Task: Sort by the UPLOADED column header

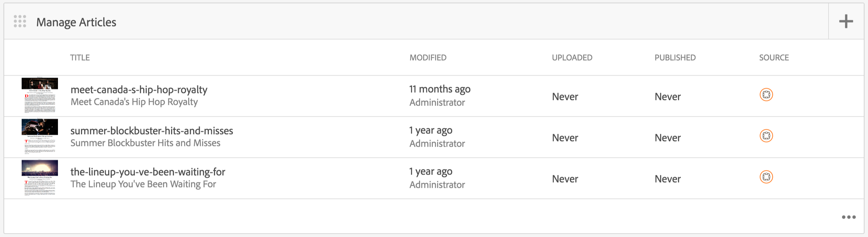Action: [572, 58]
